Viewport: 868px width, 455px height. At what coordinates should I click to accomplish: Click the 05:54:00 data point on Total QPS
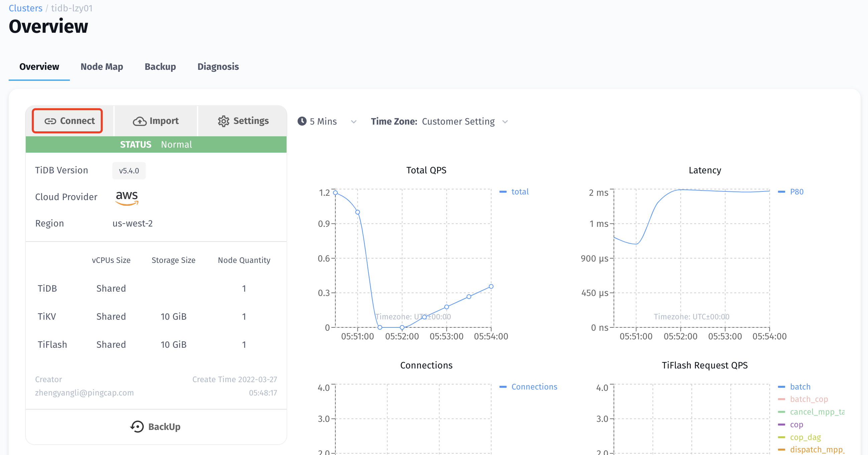(491, 286)
